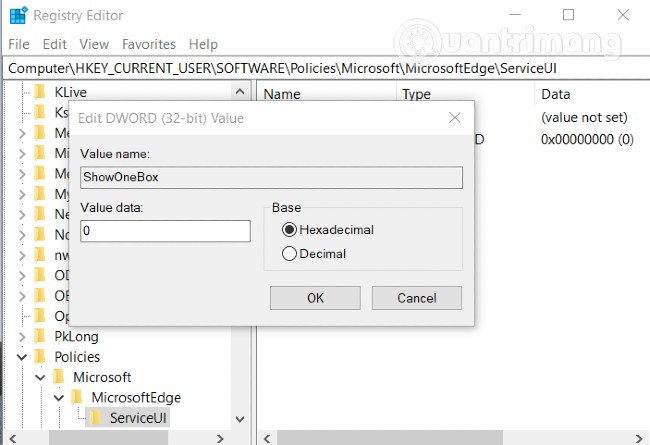Click the Microsoft folder icon

click(58, 377)
